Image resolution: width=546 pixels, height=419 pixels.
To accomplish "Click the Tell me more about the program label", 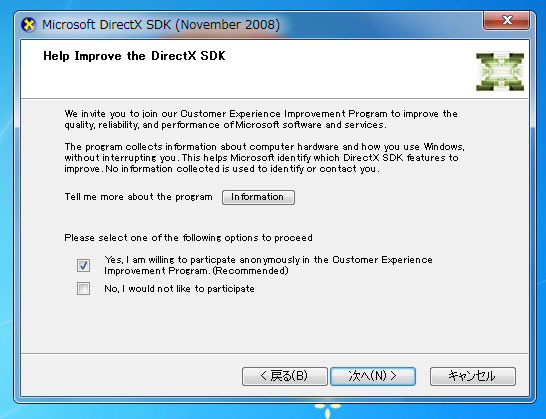I will pyautogui.click(x=138, y=197).
